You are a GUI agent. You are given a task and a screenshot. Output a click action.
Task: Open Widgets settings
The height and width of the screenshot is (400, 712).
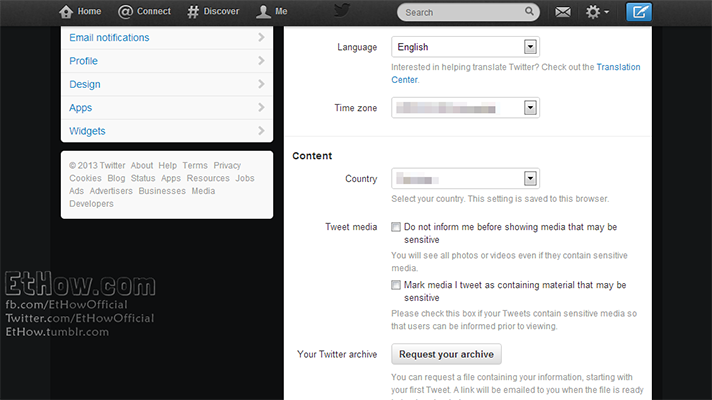(167, 131)
